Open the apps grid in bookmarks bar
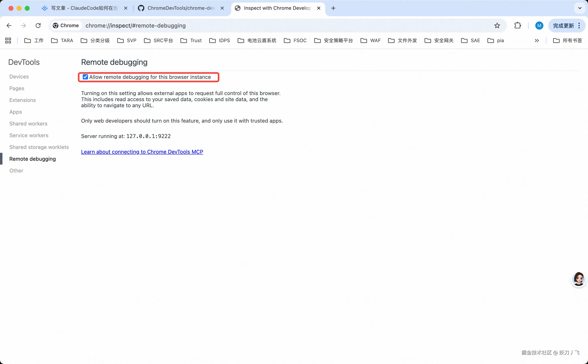588x364 pixels. click(x=8, y=41)
